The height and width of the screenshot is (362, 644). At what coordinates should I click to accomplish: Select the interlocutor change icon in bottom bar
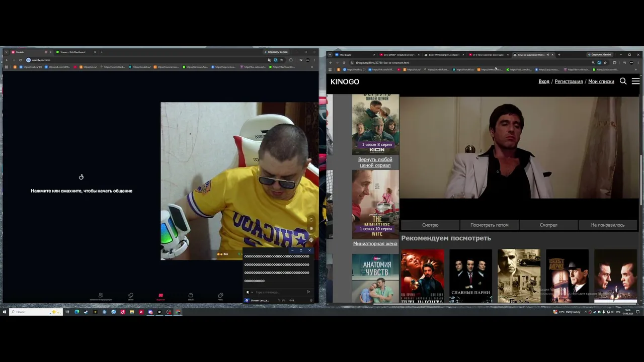pyautogui.click(x=101, y=297)
